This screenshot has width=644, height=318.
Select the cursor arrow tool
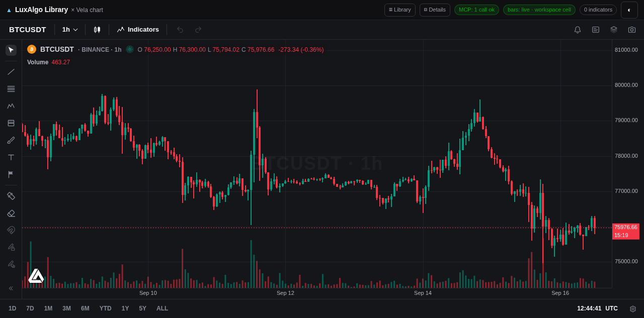[11, 50]
